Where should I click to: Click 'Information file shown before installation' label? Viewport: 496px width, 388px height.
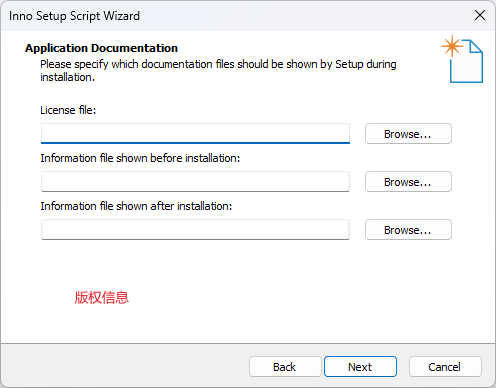coord(140,158)
